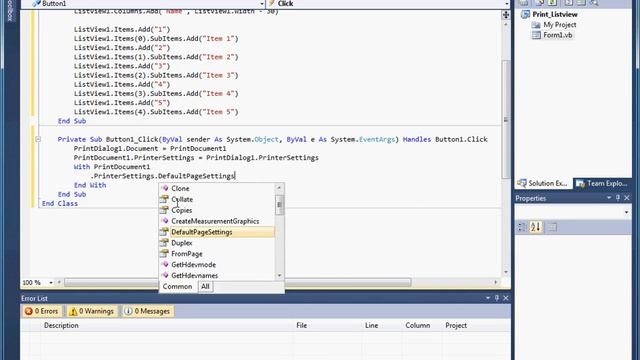Switch IntelliSense filter to All tab

[205, 287]
